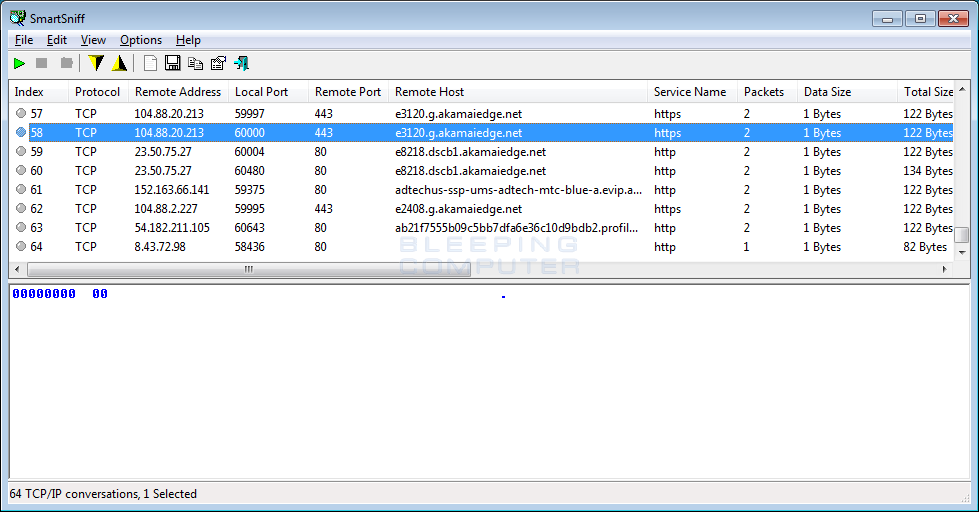
Task: Select remote address 8.43.72.98
Action: [x=160, y=247]
